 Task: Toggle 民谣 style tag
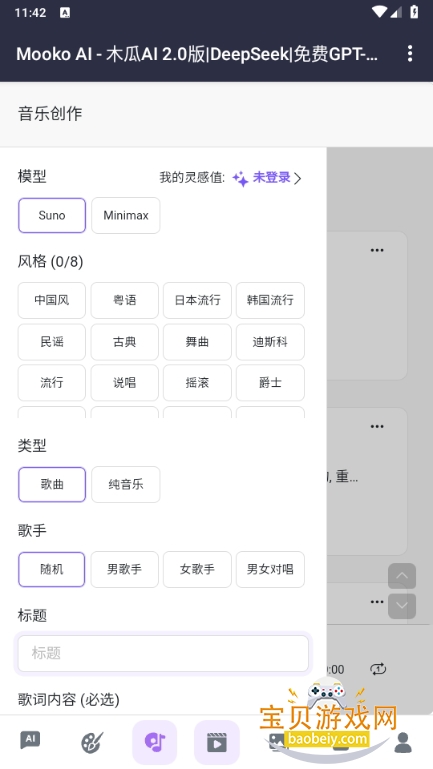tap(51, 342)
